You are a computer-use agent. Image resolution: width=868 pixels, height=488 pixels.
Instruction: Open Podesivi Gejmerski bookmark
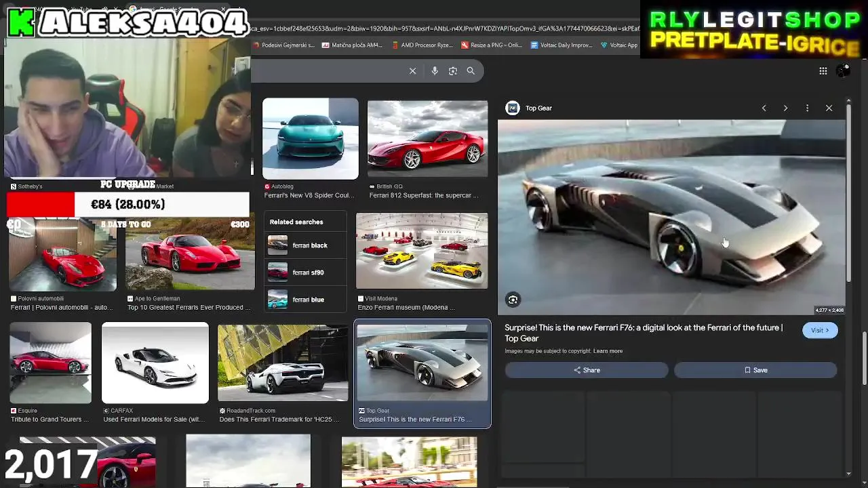pyautogui.click(x=283, y=45)
